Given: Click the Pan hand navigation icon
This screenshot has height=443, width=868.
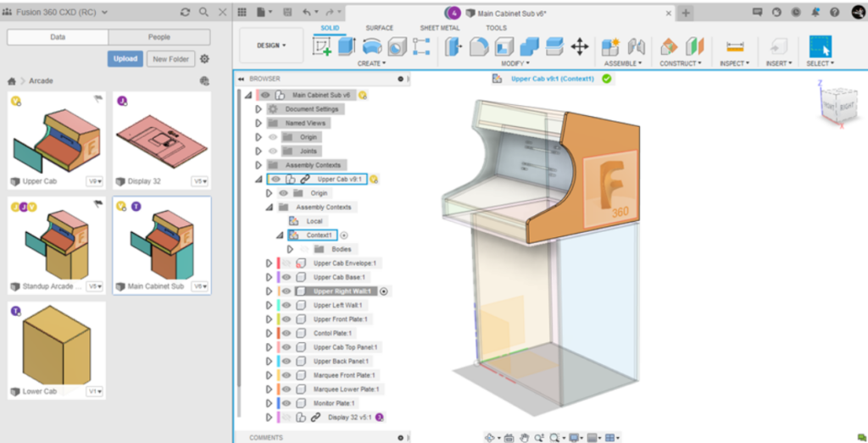Looking at the screenshot, I should (x=524, y=437).
